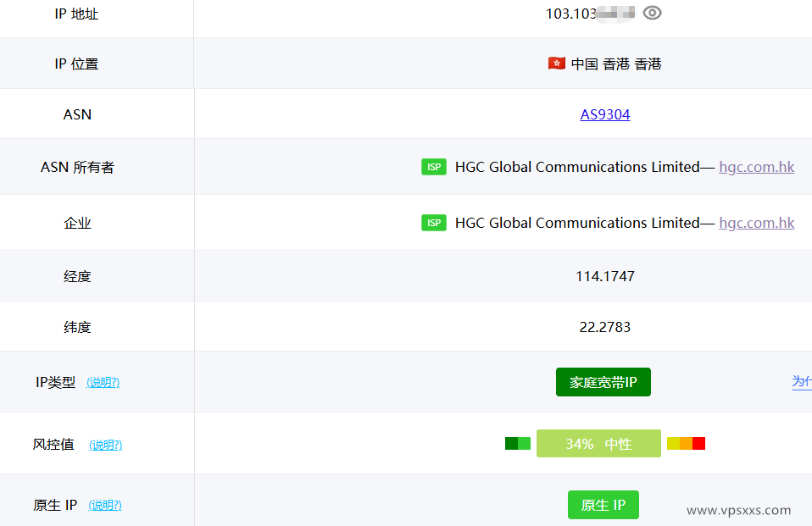The image size is (812, 526).
Task: Click 说明? next to 原生 IP
Action: click(x=104, y=504)
